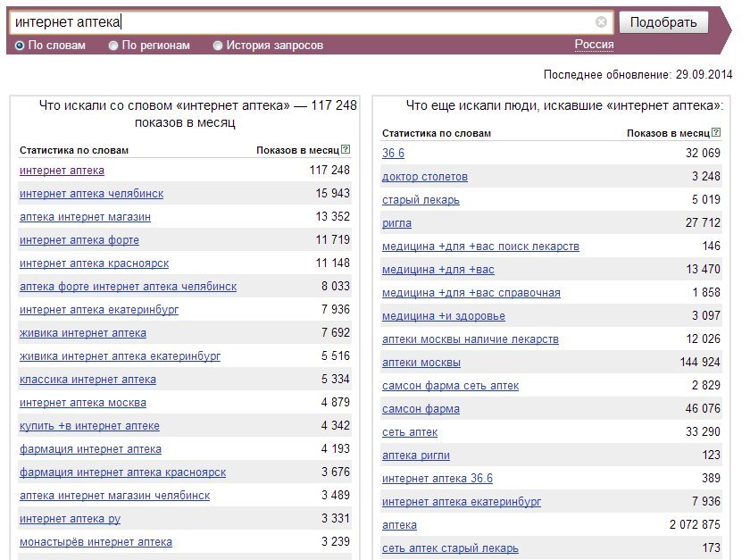Screen dimensions: 750x560
Task: Follow the 'самсон фарма' link
Action: [x=421, y=409]
